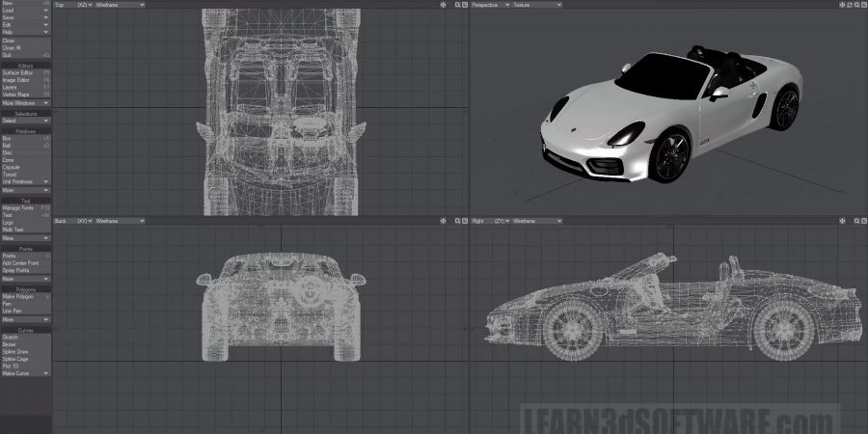Open the Load menu
This screenshot has width=868, height=434.
(25, 11)
